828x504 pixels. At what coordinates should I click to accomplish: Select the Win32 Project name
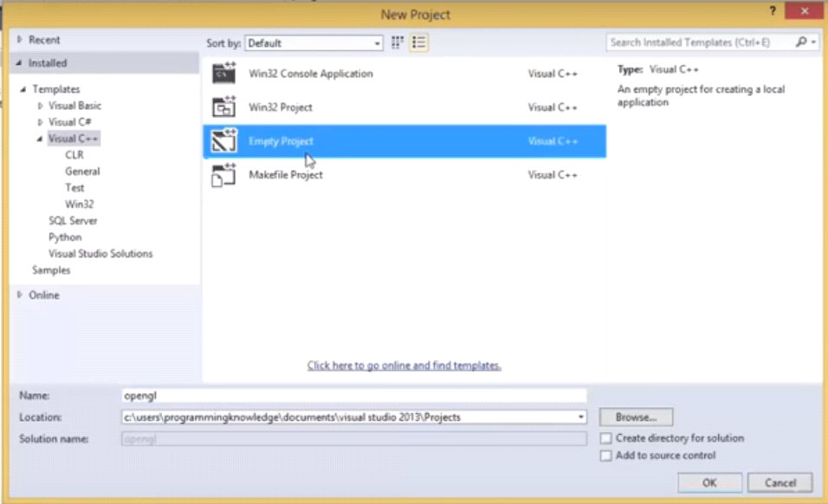280,107
